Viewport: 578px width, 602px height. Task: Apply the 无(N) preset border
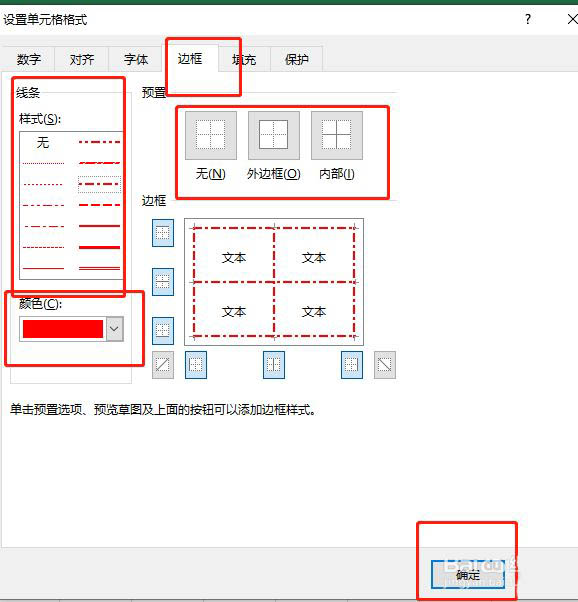click(210, 135)
